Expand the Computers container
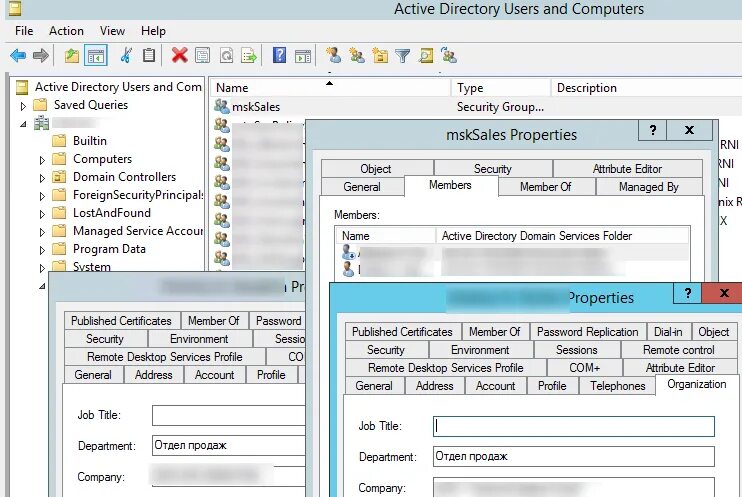742x497 pixels. pyautogui.click(x=42, y=160)
